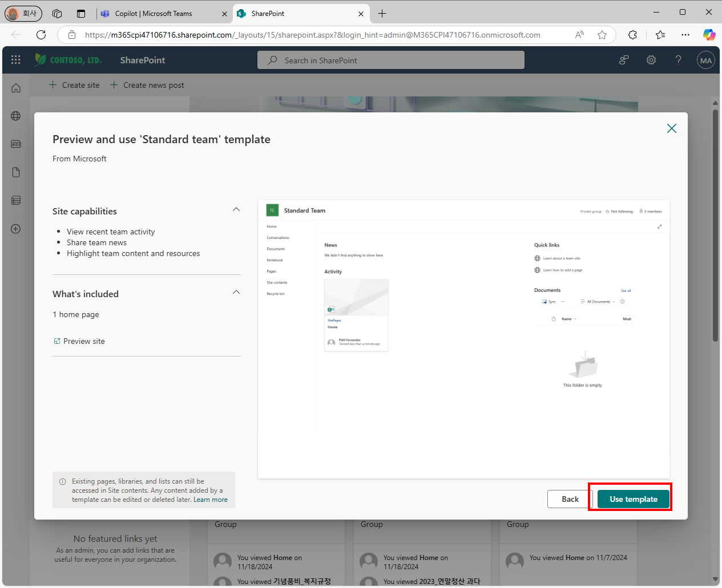Click the megaphone icon in SharePoint header
The width and height of the screenshot is (722, 588).
click(x=624, y=60)
